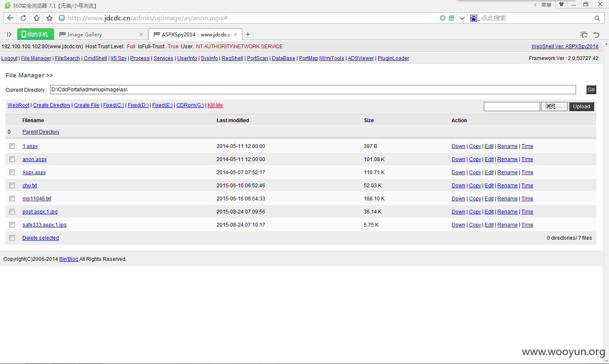The height and width of the screenshot is (364, 609).
Task: Click Rename for ms11046.txt
Action: (x=507, y=199)
